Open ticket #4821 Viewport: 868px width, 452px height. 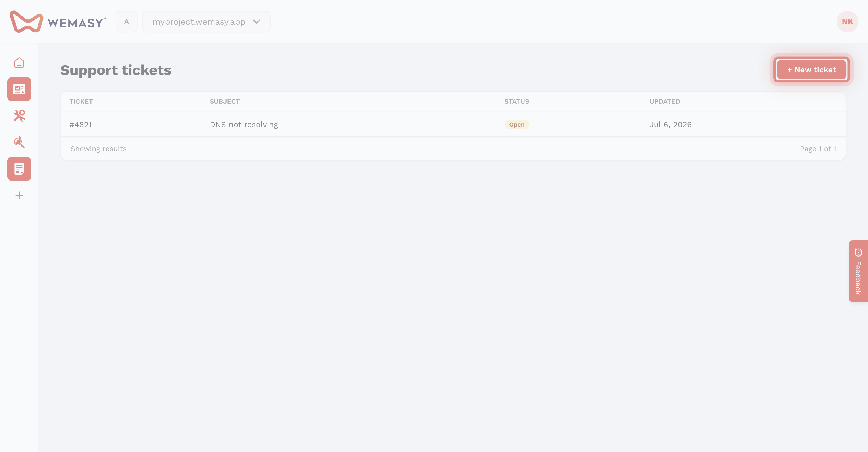81,125
